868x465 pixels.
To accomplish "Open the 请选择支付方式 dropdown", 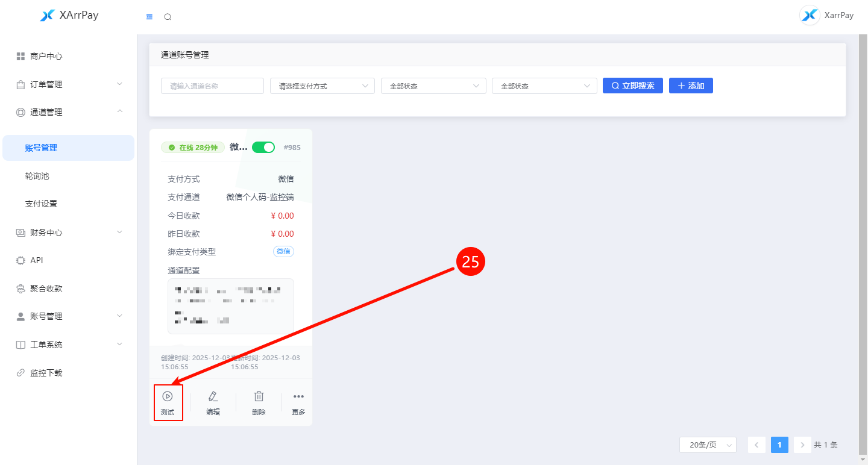I will 322,86.
